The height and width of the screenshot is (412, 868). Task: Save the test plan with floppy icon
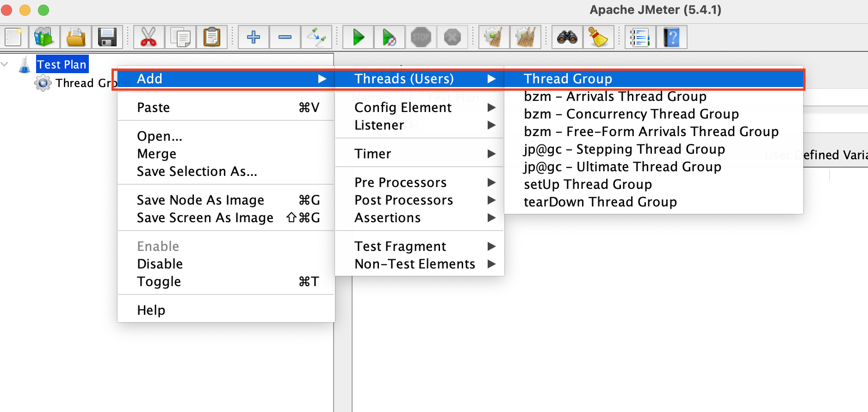[x=107, y=37]
